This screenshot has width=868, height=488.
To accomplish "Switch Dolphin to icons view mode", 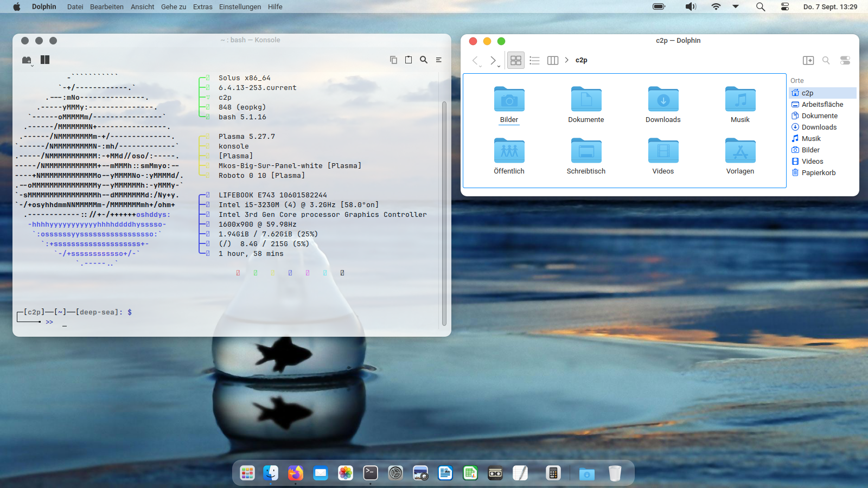I will click(x=516, y=60).
